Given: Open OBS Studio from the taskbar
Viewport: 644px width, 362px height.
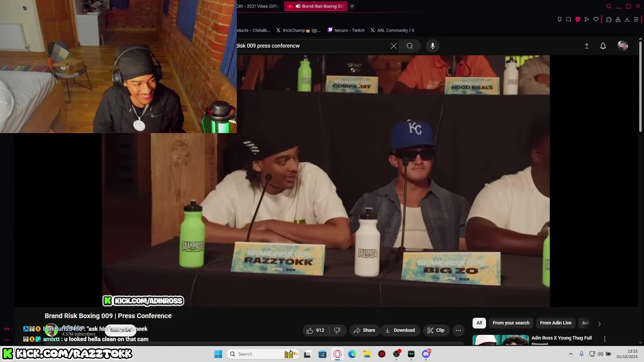Looking at the screenshot, I should click(x=396, y=354).
